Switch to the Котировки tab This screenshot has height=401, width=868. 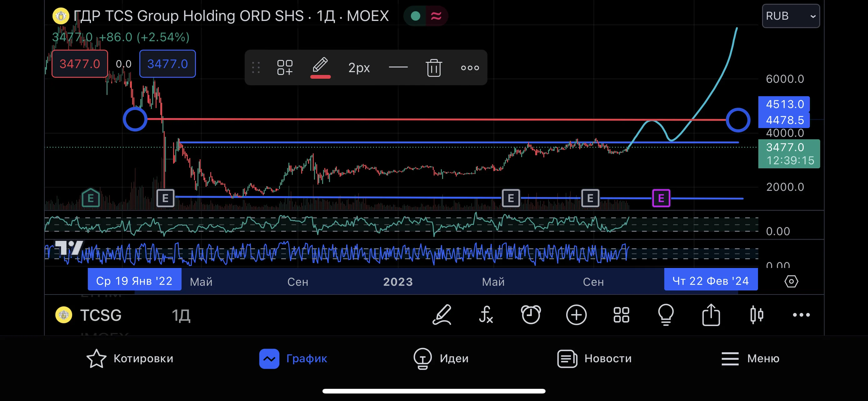tap(130, 359)
